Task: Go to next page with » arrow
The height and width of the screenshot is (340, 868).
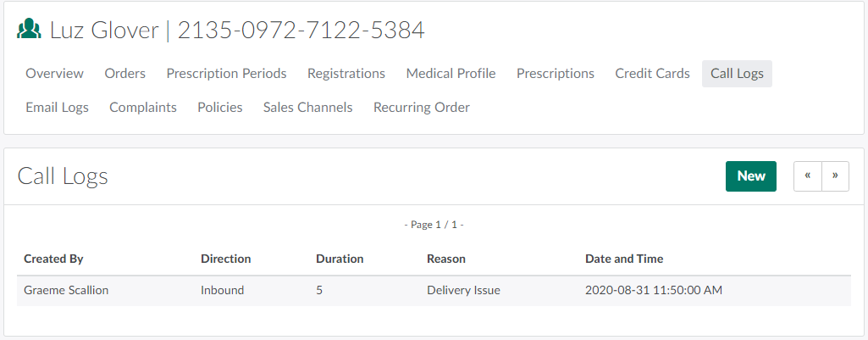Action: coord(835,176)
